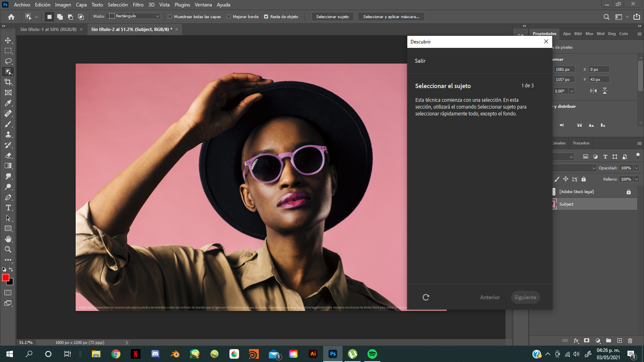Toggle lock all on Subject layer

pyautogui.click(x=584, y=179)
